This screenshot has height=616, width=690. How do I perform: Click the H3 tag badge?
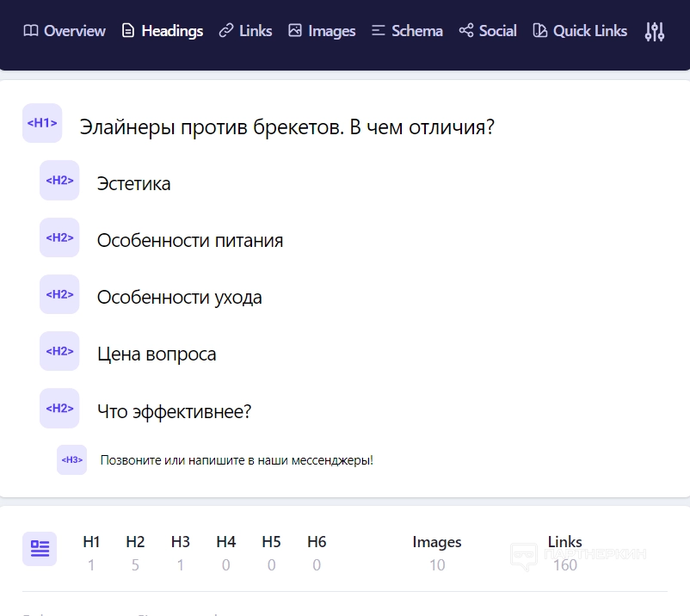(x=72, y=460)
